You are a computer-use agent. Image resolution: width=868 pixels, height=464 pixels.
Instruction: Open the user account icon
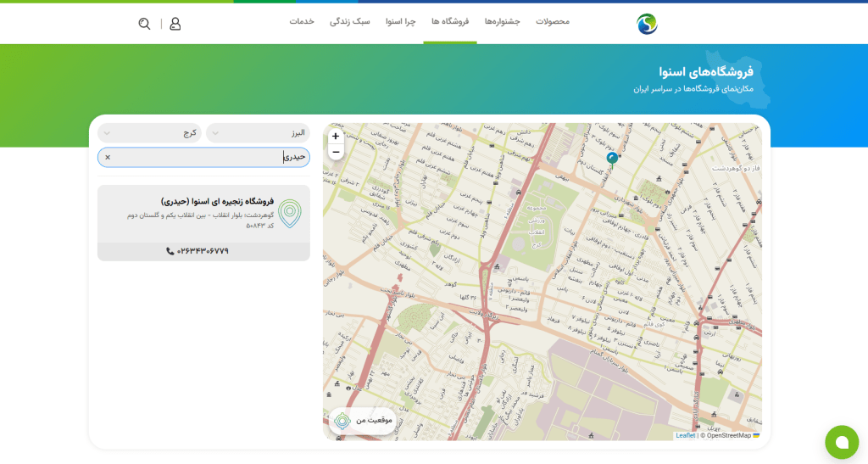(x=175, y=23)
